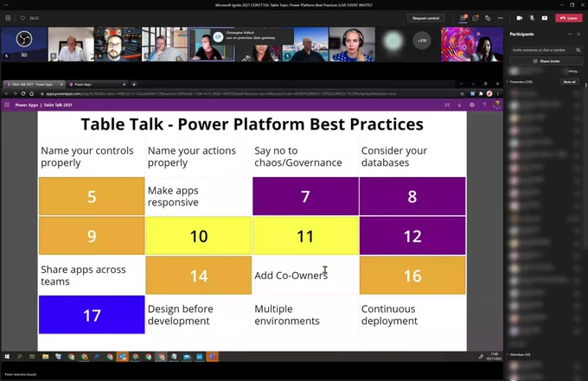Select the OBS logo participant tile
The height and width of the screenshot is (381, 588).
pos(24,44)
